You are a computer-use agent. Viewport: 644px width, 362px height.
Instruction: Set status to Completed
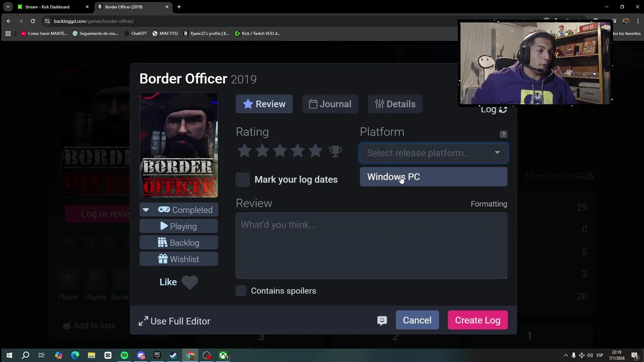tap(185, 210)
